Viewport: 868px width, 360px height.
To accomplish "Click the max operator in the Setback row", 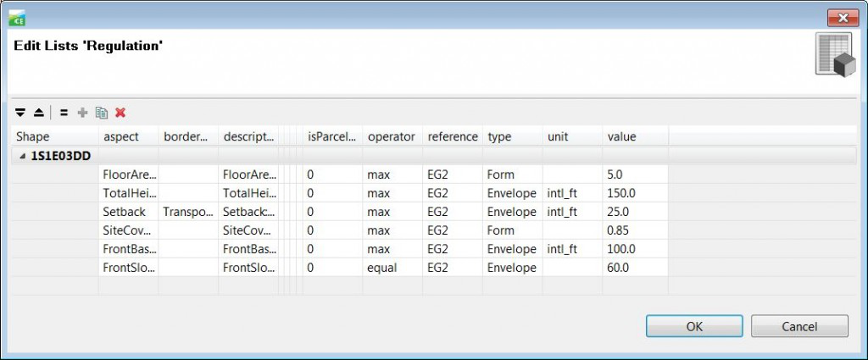I will [392, 212].
